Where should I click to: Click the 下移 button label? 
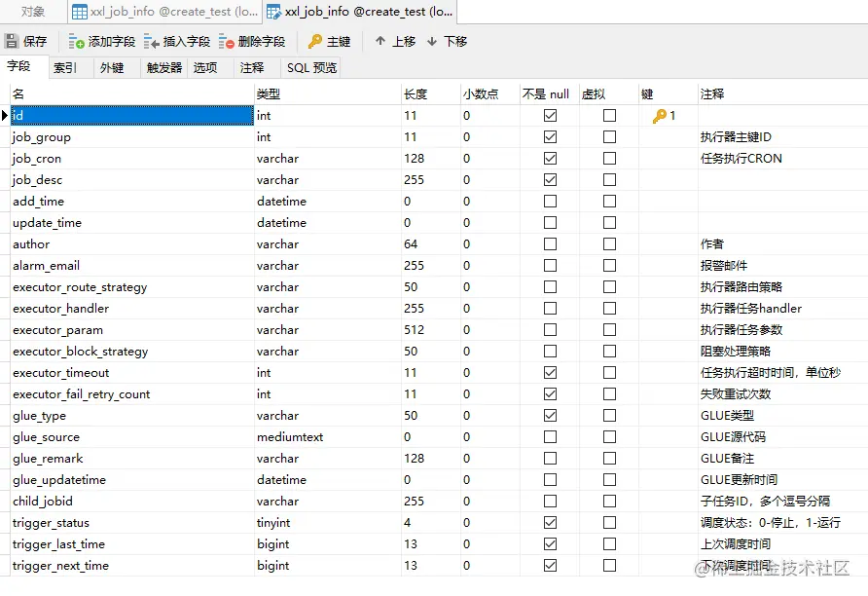(455, 42)
